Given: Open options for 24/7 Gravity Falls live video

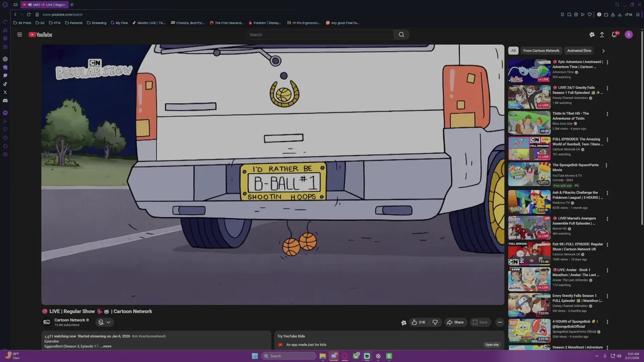Looking at the screenshot, I should (607, 88).
